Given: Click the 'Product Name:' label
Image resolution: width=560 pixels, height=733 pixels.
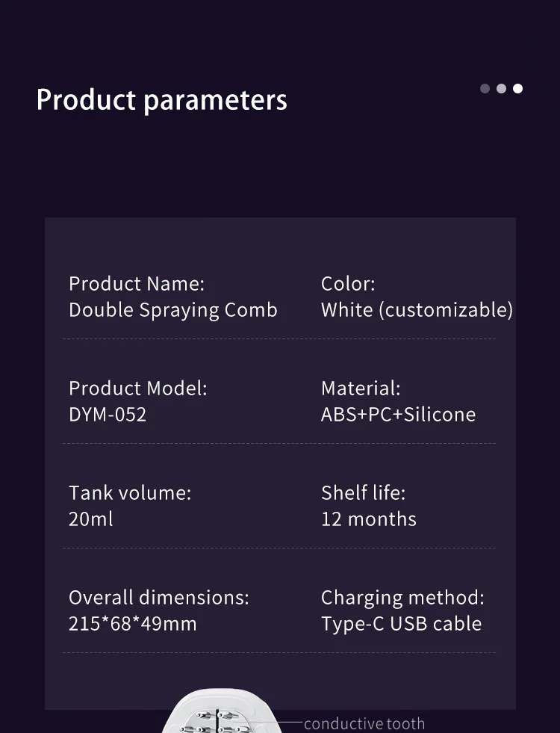Looking at the screenshot, I should 137,284.
